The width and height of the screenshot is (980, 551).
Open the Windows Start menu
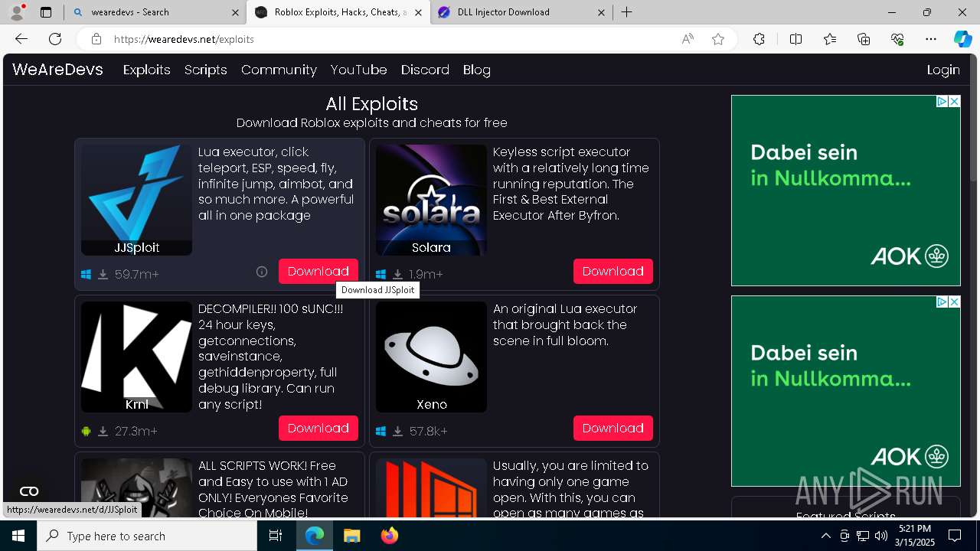click(18, 536)
